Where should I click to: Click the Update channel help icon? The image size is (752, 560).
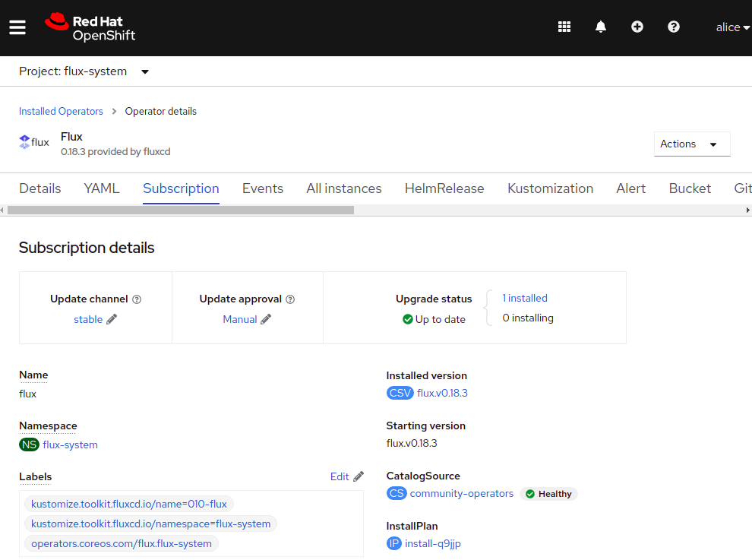pos(137,299)
